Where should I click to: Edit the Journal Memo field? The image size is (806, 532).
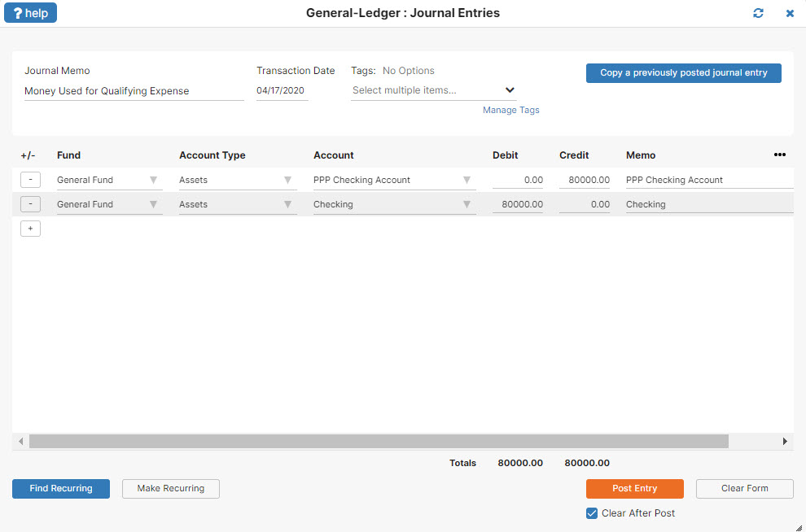[134, 91]
